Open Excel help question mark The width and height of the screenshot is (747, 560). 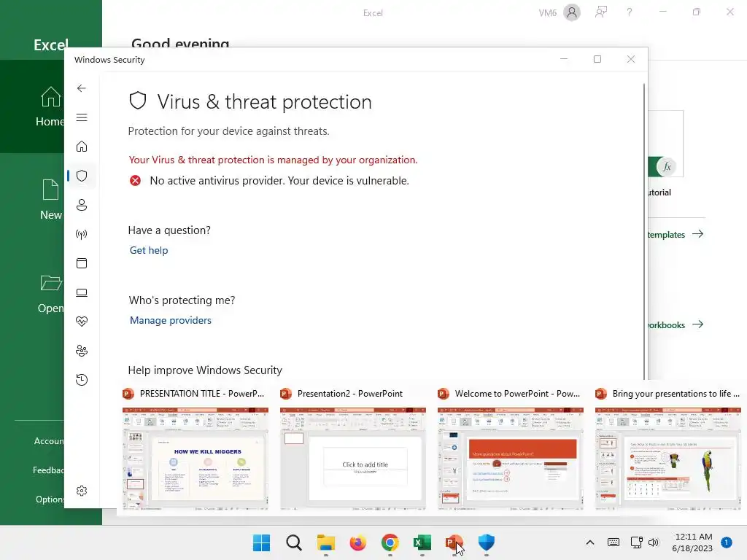coord(630,12)
